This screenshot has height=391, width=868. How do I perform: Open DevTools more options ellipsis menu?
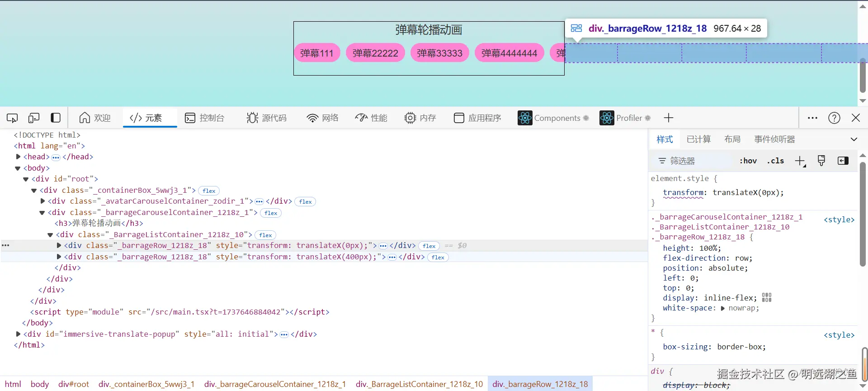point(812,118)
